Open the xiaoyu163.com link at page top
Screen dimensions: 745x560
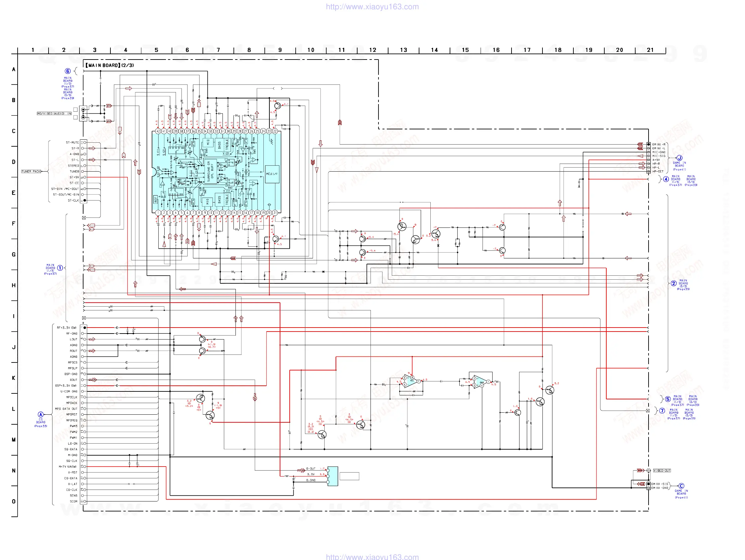tap(372, 7)
